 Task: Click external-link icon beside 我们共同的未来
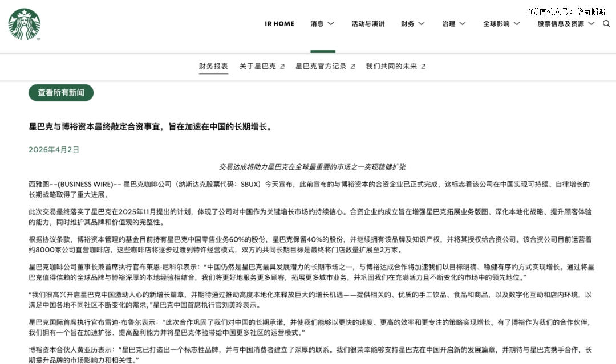click(423, 67)
